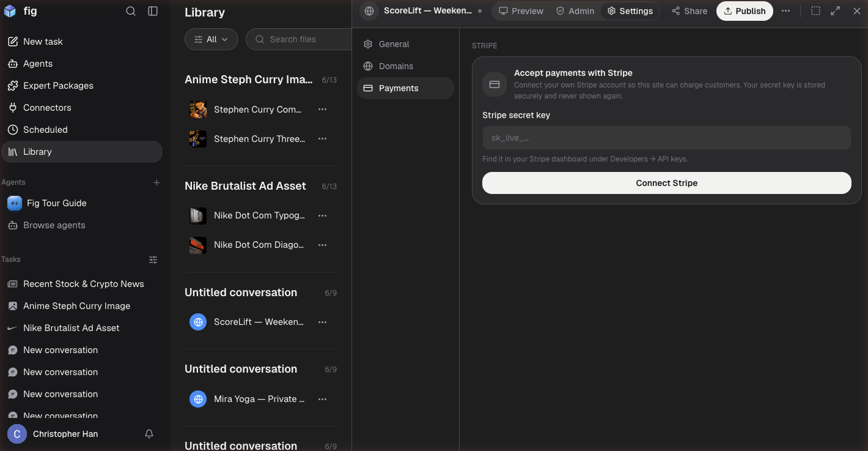
Task: Click the Share button
Action: pos(690,11)
